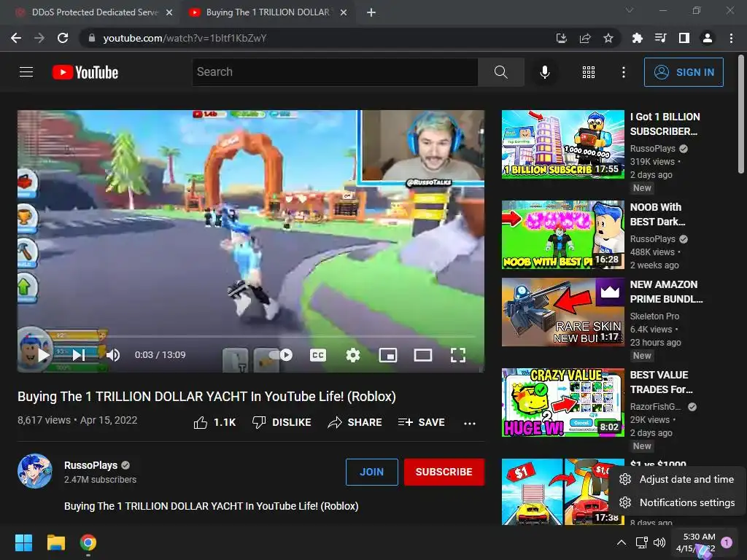Viewport: 747px width, 560px height.
Task: Open network icon in system tray
Action: [641, 542]
